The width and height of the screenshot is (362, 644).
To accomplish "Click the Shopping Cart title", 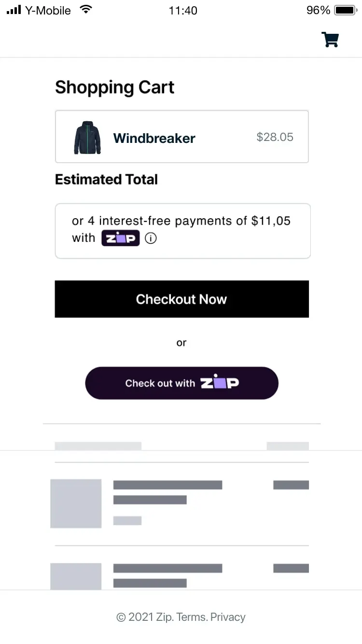I will click(x=114, y=87).
